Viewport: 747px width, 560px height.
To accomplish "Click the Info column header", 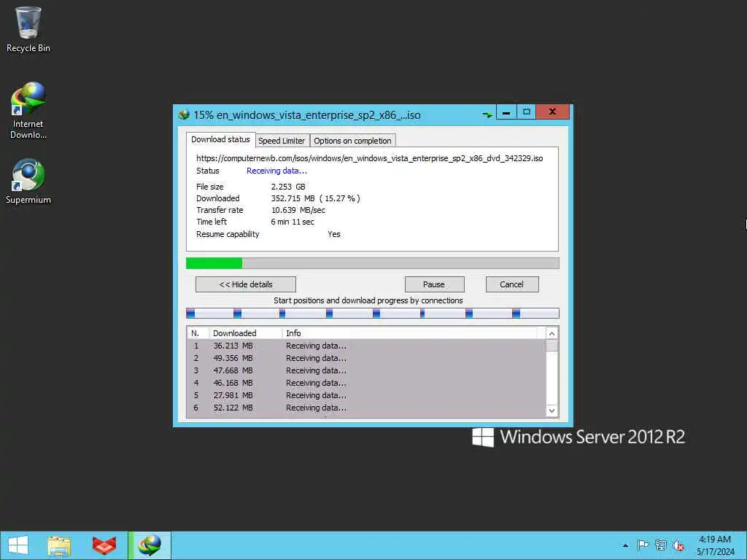I will (x=410, y=333).
